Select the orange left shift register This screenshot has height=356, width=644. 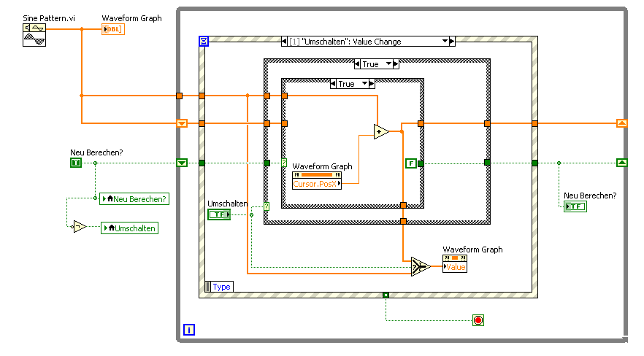182,123
